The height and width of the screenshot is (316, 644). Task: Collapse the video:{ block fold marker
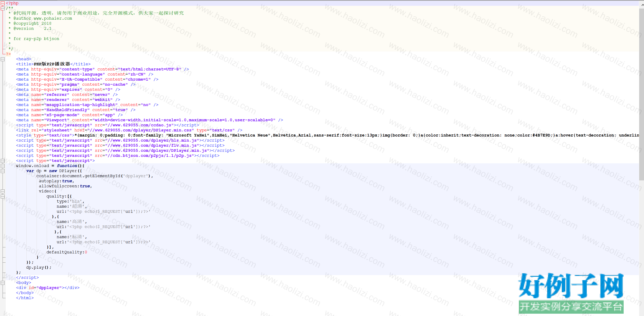(x=3, y=191)
